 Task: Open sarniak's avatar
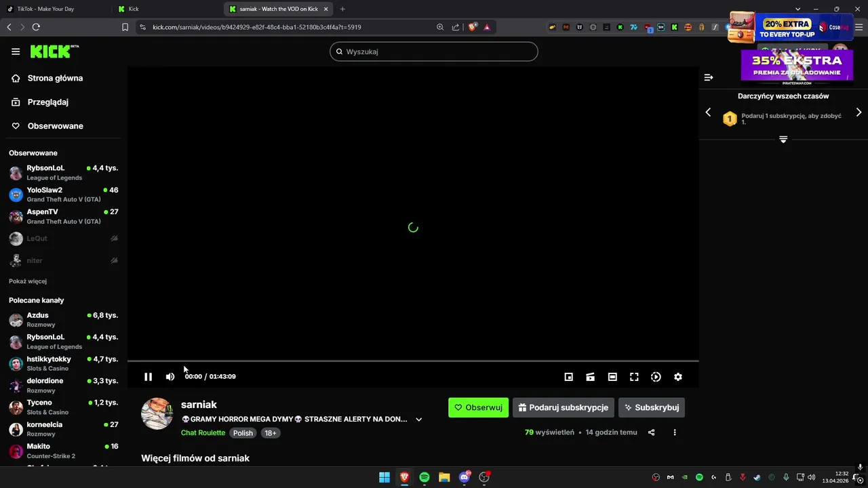pos(157,413)
